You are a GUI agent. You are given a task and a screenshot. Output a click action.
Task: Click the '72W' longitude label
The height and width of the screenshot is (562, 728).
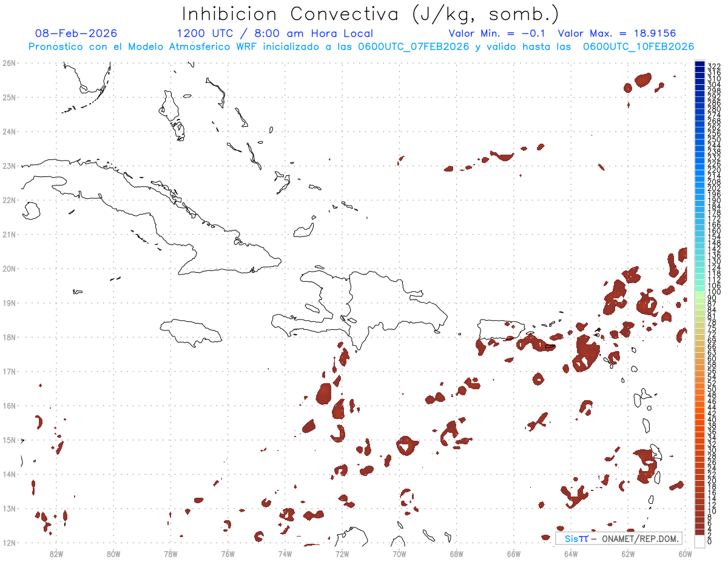pyautogui.click(x=342, y=554)
